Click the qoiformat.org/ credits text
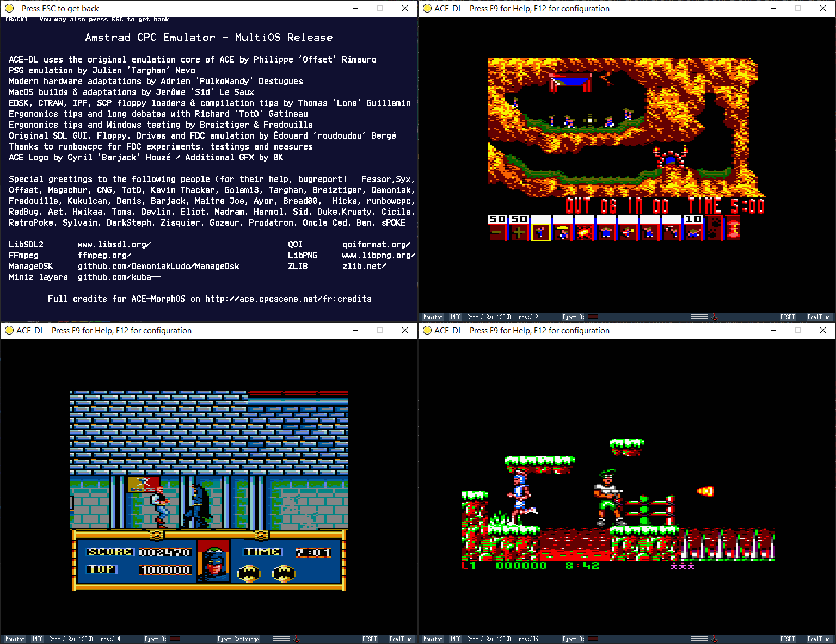The width and height of the screenshot is (836, 644). click(377, 245)
